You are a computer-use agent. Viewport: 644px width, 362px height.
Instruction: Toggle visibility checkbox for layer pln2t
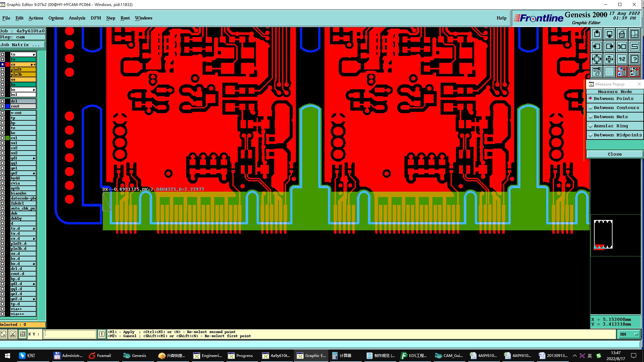[3, 69]
